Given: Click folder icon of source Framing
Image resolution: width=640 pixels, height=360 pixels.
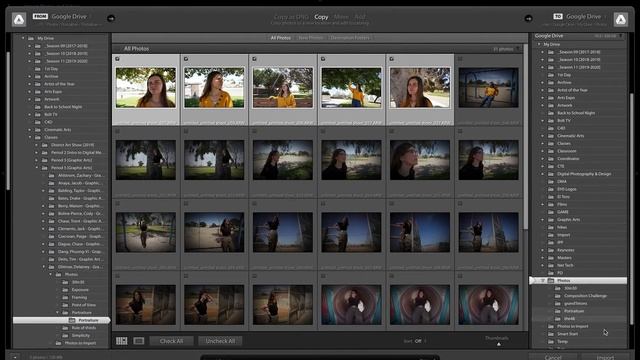Looking at the screenshot, I should [65, 298].
